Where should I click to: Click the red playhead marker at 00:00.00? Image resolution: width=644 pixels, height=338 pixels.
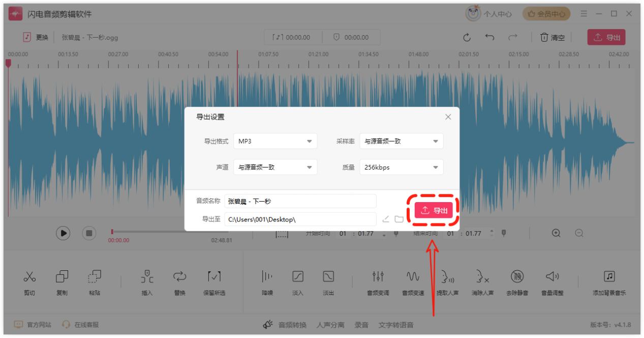pos(8,63)
